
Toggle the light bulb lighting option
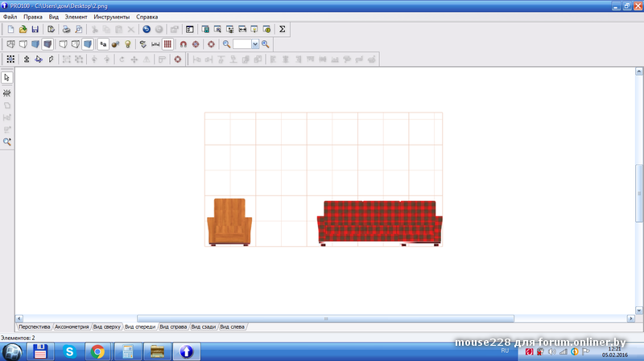click(128, 44)
